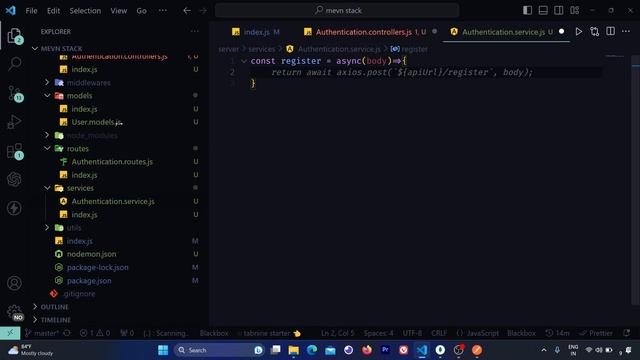Collapse the services folder
The width and height of the screenshot is (640, 360).
tap(47, 188)
